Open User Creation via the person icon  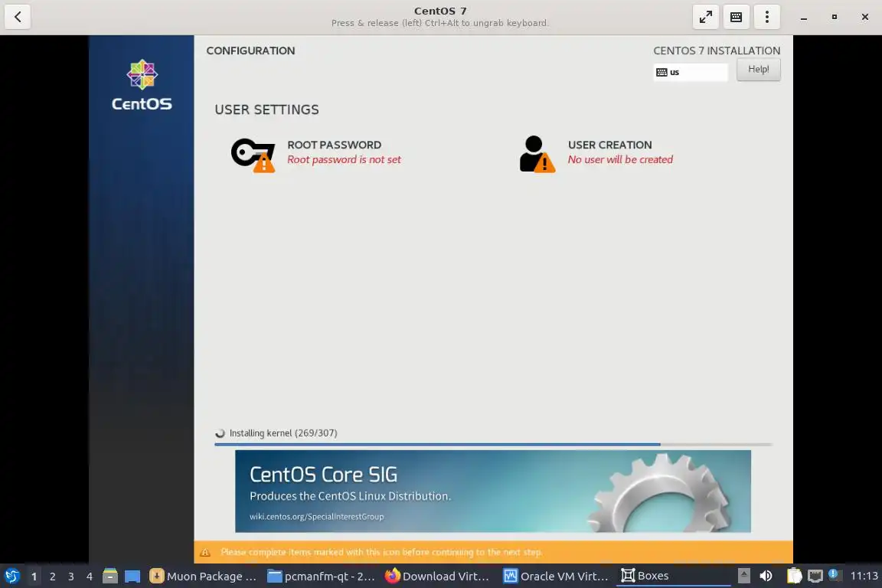(537, 154)
